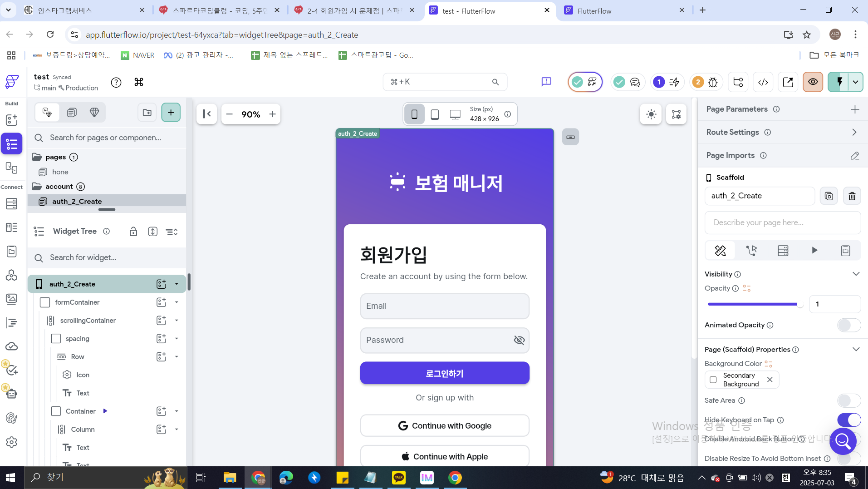Switch to the State Management tab
Image resolution: width=868 pixels, height=489 pixels.
tap(845, 251)
